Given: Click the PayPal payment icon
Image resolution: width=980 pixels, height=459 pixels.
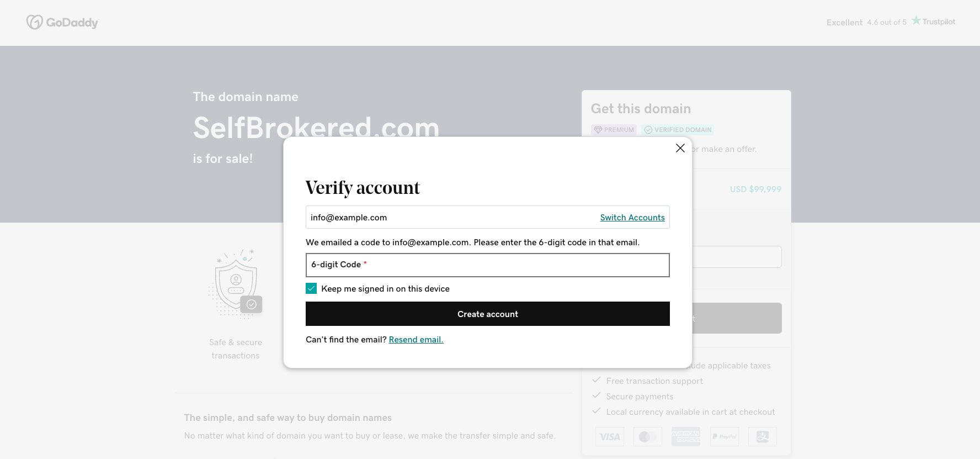Looking at the screenshot, I should 725,436.
